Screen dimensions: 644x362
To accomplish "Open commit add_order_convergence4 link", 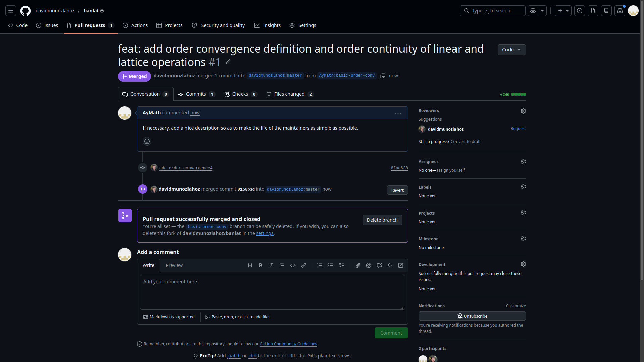I will [186, 168].
